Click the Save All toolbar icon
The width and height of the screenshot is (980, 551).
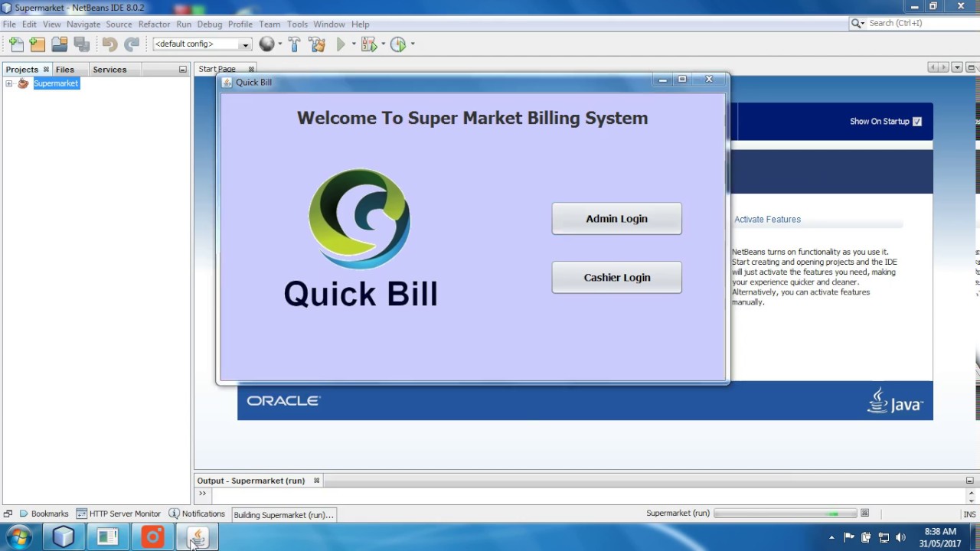click(x=81, y=44)
